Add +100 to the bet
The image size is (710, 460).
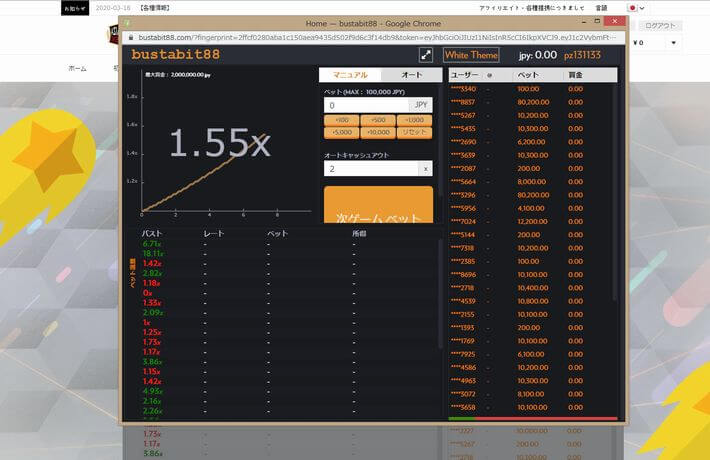pos(342,119)
